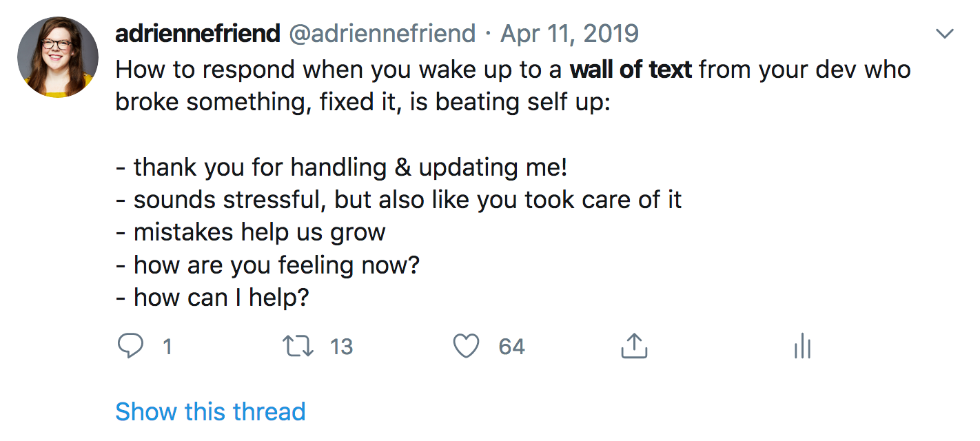Click adriennefriend's profile avatar photo

pos(58,57)
